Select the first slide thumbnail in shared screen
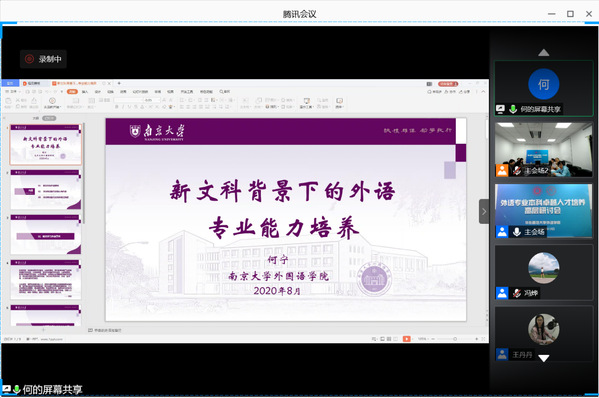 [x=45, y=145]
